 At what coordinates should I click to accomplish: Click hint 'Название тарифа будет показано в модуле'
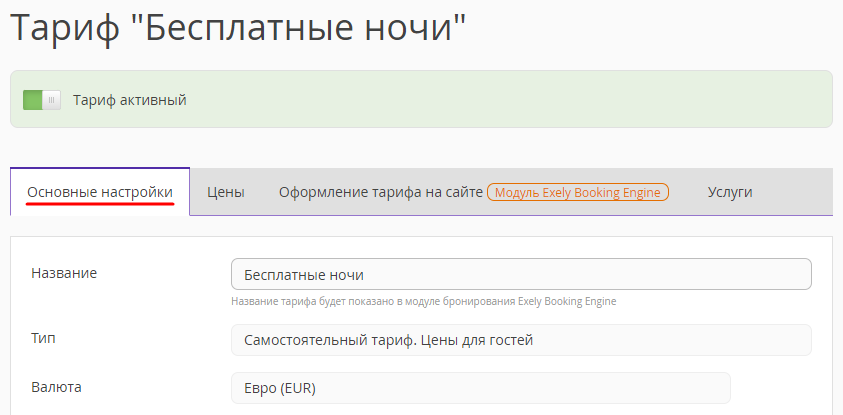[424, 301]
